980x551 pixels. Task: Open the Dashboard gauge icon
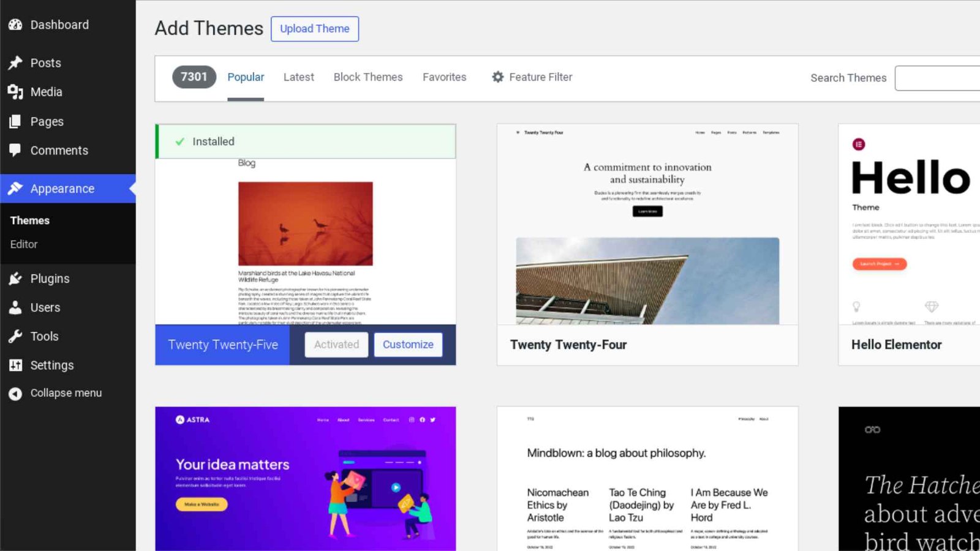tap(15, 25)
